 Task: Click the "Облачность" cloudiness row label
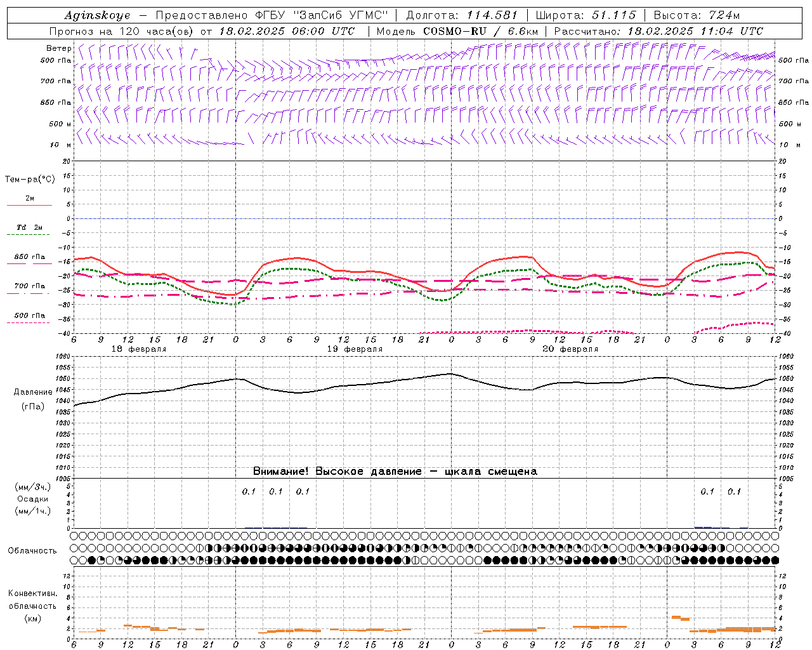click(32, 551)
